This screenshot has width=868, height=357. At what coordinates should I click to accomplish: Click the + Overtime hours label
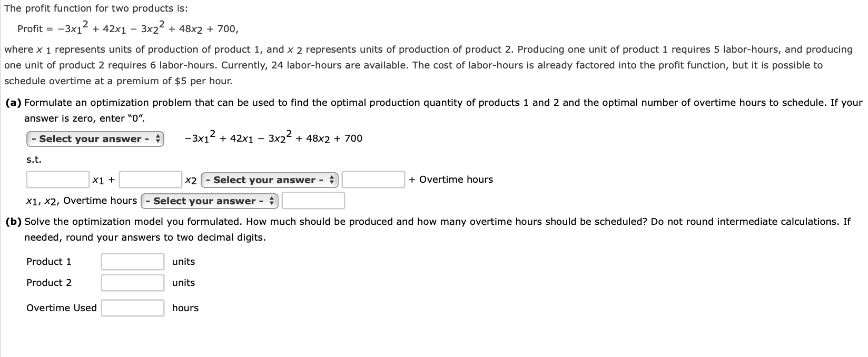point(450,179)
